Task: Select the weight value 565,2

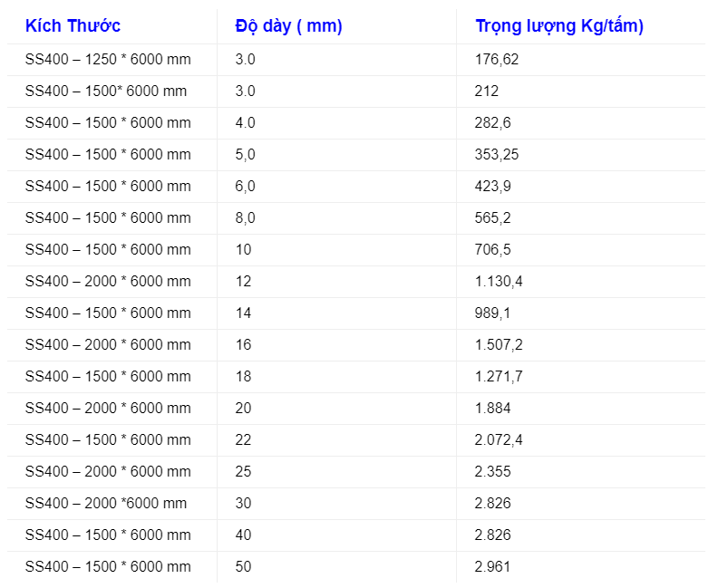Action: coord(492,218)
